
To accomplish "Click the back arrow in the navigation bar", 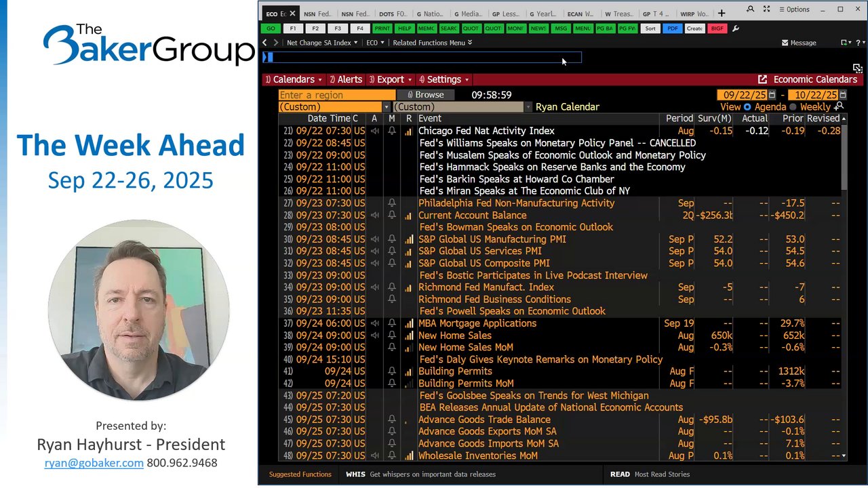I will [x=266, y=43].
